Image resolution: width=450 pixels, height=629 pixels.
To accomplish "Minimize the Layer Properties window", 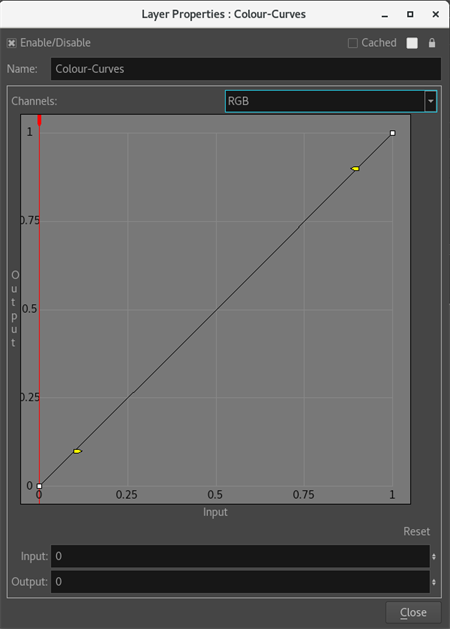I will pyautogui.click(x=385, y=15).
